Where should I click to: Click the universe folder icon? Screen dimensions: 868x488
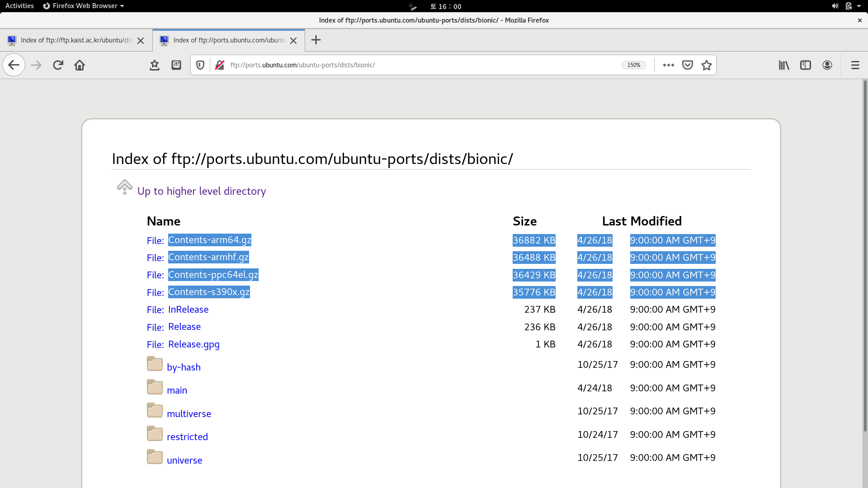155,457
